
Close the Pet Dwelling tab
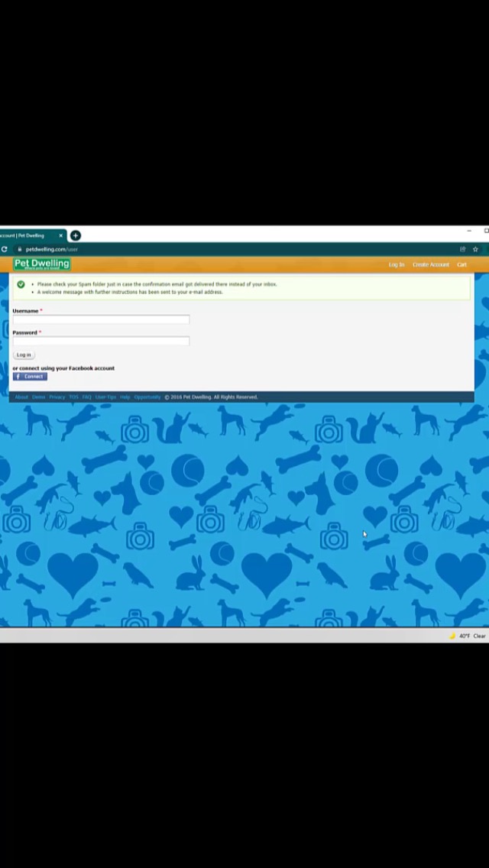point(61,235)
